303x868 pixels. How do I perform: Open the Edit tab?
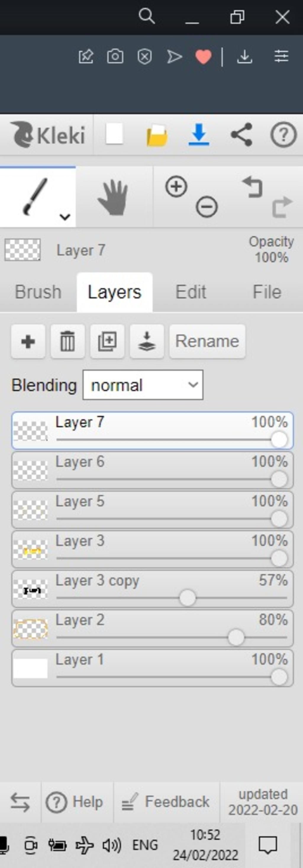coord(191,292)
